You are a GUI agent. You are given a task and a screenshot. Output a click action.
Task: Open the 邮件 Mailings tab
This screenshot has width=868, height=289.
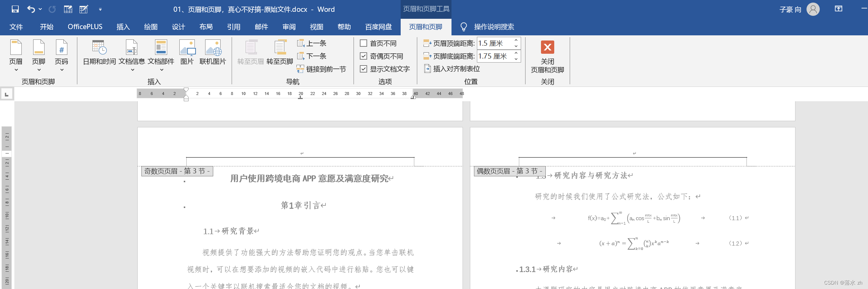coord(261,27)
